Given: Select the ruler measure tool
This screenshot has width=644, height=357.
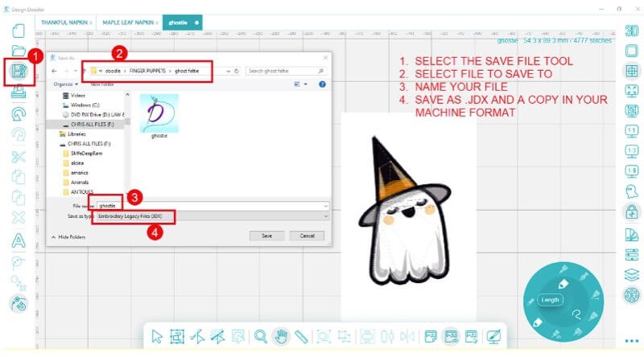Looking at the screenshot, I should pos(301,337).
